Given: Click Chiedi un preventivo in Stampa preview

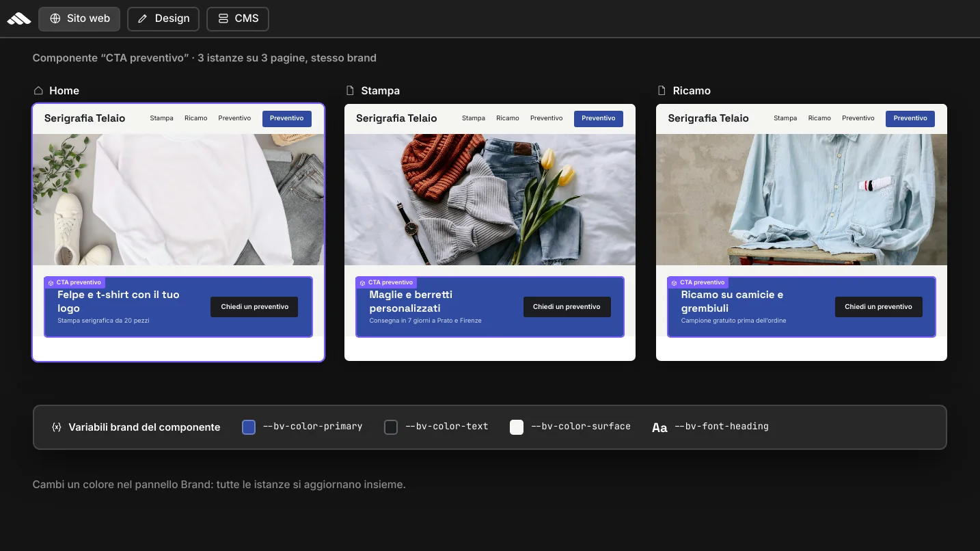Looking at the screenshot, I should point(567,307).
